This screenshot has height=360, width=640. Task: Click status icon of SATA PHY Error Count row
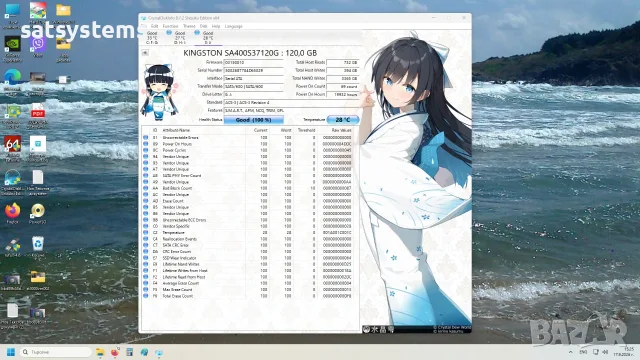[x=146, y=176]
